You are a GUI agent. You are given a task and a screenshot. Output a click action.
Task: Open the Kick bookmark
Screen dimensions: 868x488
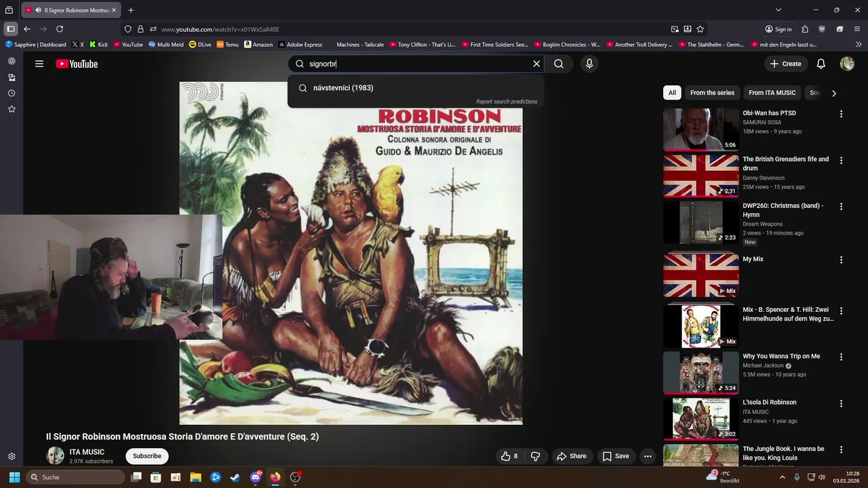(x=99, y=45)
